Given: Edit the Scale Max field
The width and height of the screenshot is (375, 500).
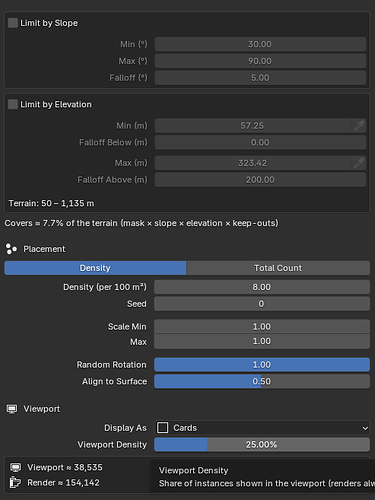Looking at the screenshot, I should 262,341.
